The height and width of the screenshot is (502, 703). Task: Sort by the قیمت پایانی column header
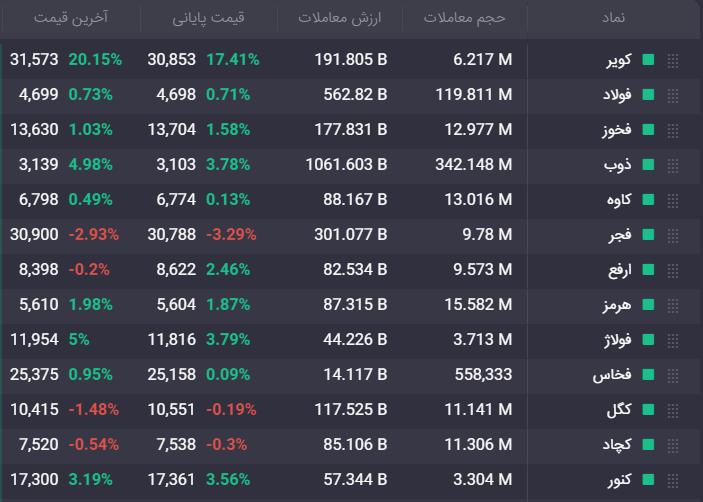(208, 18)
